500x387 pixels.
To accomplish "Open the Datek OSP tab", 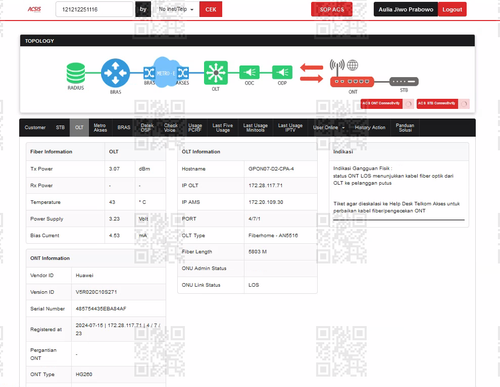I will pyautogui.click(x=147, y=128).
